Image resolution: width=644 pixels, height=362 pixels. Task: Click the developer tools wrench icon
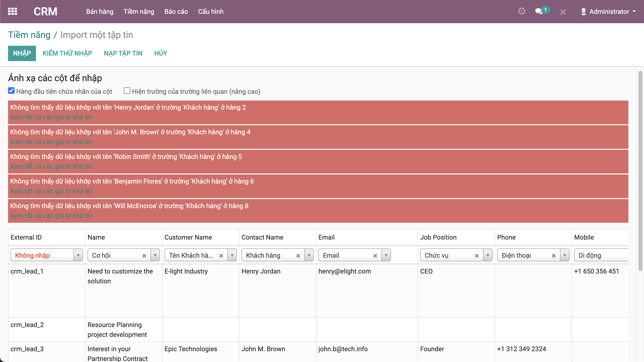[563, 12]
